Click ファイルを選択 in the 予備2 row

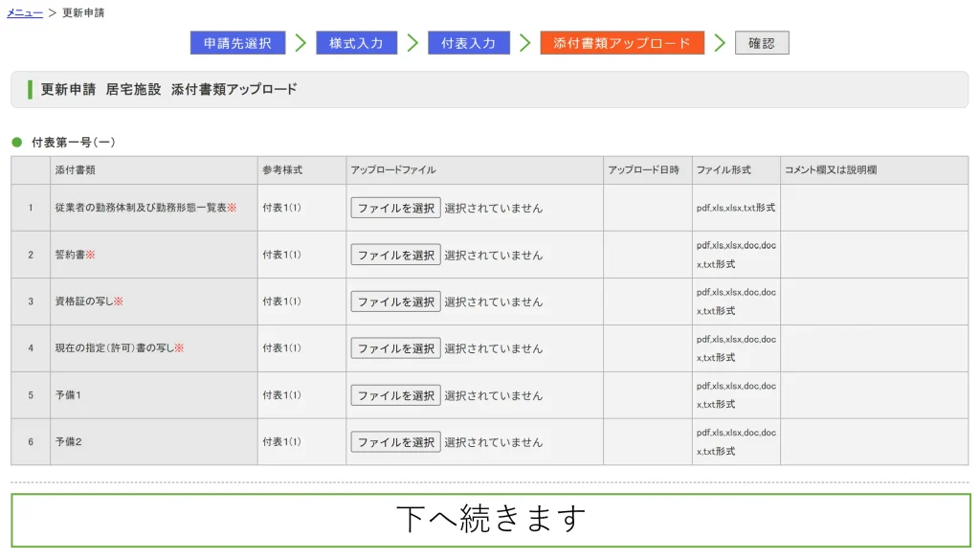click(x=394, y=441)
